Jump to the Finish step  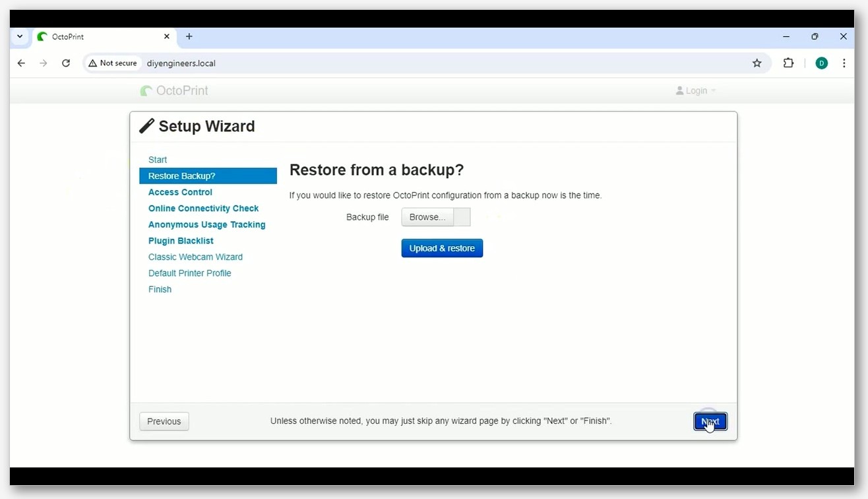point(160,289)
